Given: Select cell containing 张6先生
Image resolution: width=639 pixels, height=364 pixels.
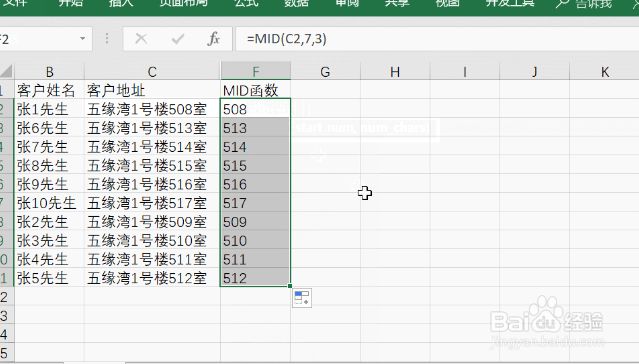Looking at the screenshot, I should pyautogui.click(x=49, y=128).
